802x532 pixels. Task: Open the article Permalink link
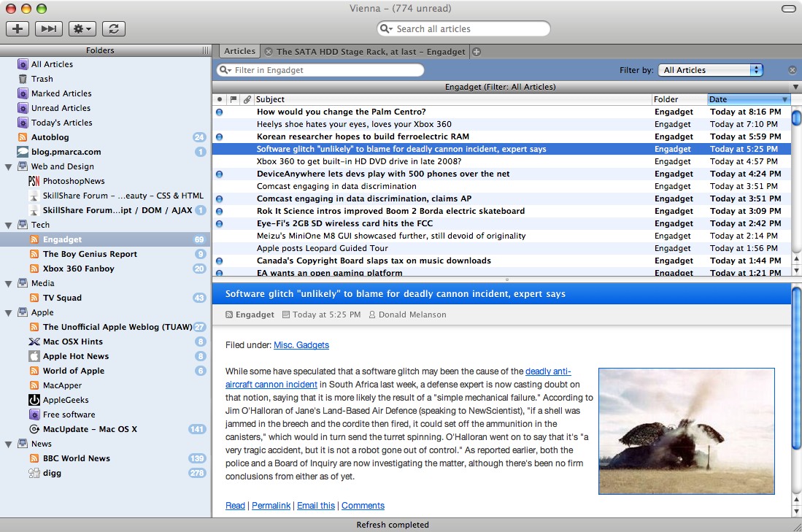pyautogui.click(x=271, y=506)
